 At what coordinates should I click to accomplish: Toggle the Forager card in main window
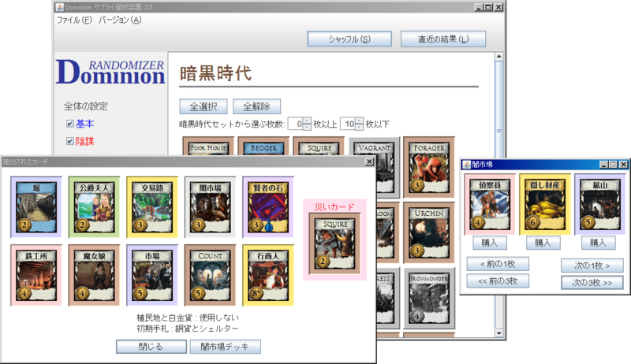coord(429,167)
